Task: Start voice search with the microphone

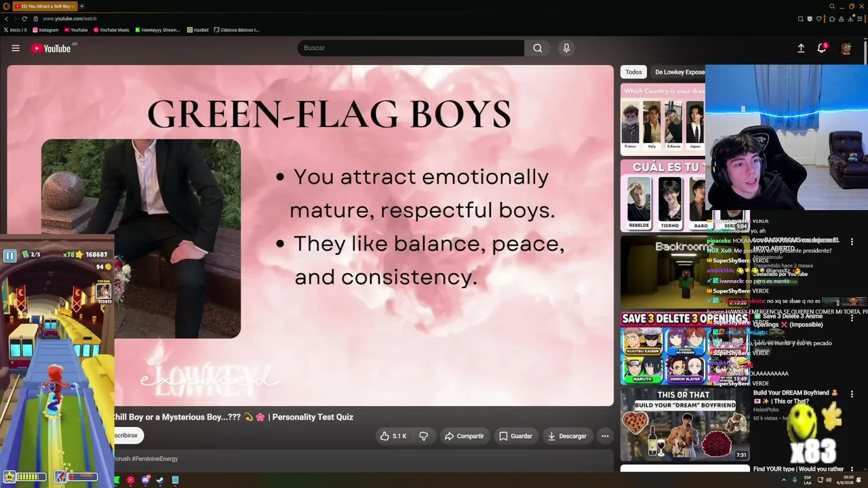Action: pos(566,48)
